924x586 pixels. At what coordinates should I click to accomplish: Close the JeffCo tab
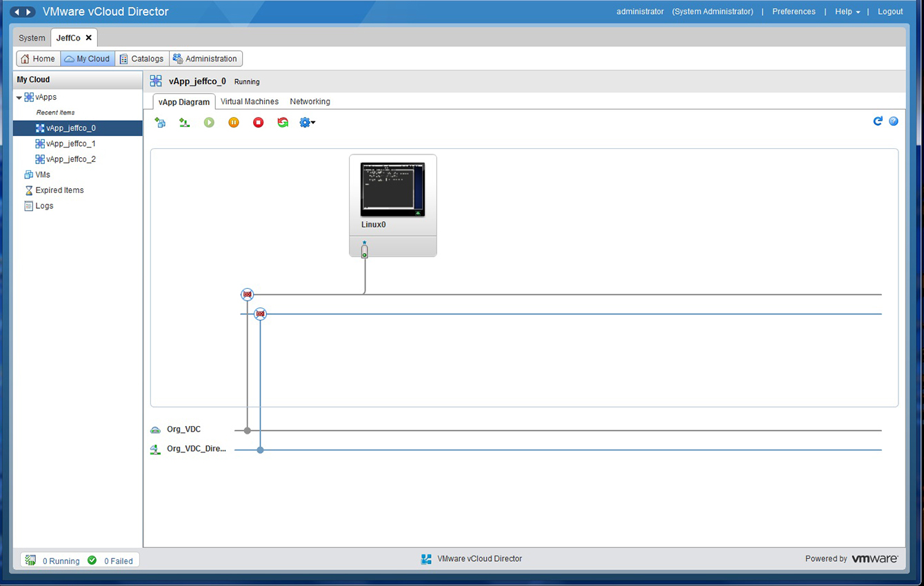coord(89,38)
